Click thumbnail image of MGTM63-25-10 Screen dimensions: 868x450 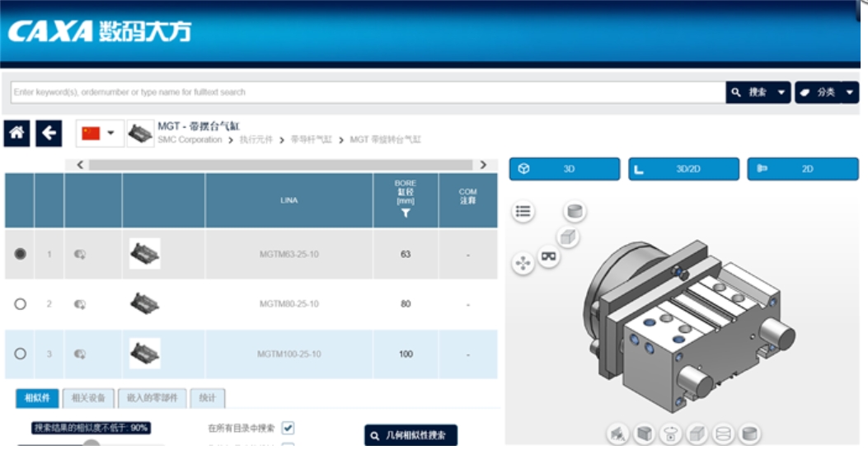pyautogui.click(x=144, y=254)
